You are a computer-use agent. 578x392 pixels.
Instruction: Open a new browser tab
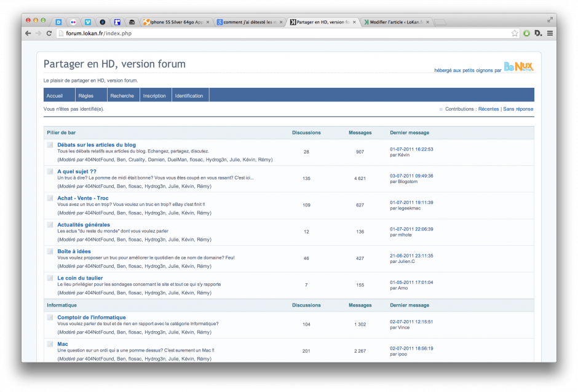click(x=440, y=23)
